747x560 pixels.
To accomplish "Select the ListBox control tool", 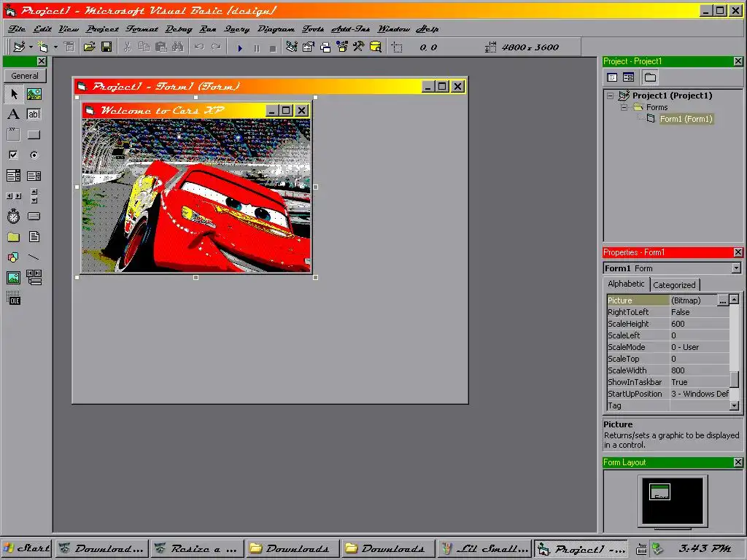I will tap(34, 176).
